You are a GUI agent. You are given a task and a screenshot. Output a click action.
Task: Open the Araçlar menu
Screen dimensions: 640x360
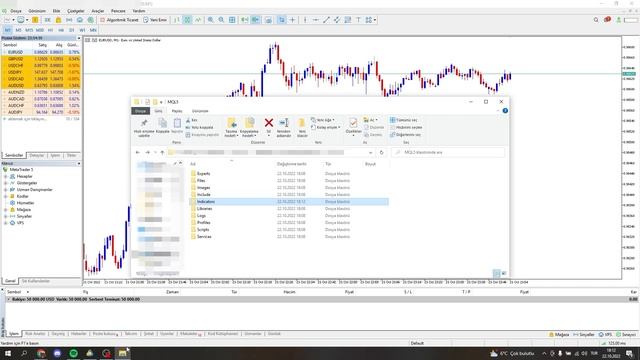[98, 11]
